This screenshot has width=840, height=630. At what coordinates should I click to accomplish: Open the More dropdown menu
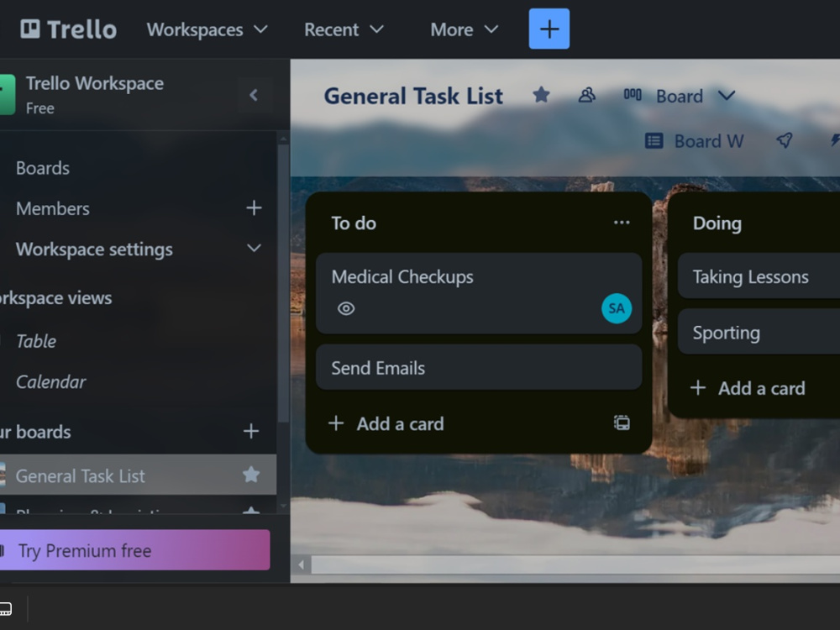tap(464, 29)
